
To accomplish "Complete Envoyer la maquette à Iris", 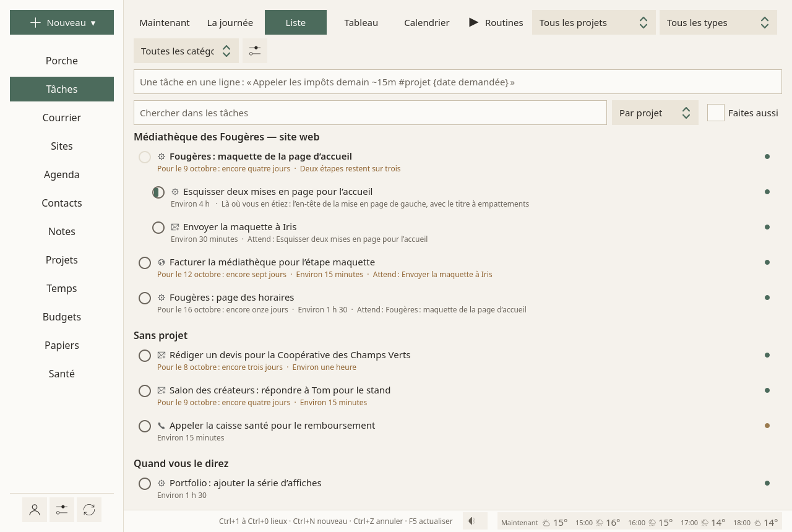I will (158, 228).
